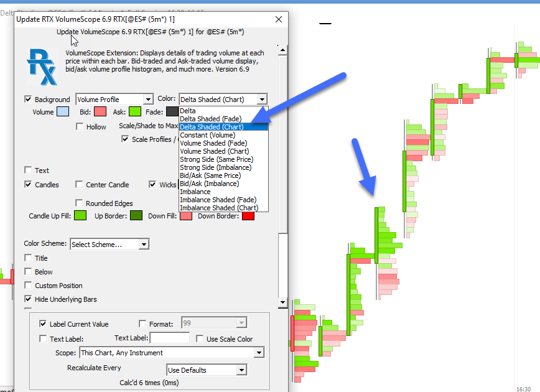540x392 pixels.
Task: Change the Down Fill color
Action: pyautogui.click(x=186, y=216)
